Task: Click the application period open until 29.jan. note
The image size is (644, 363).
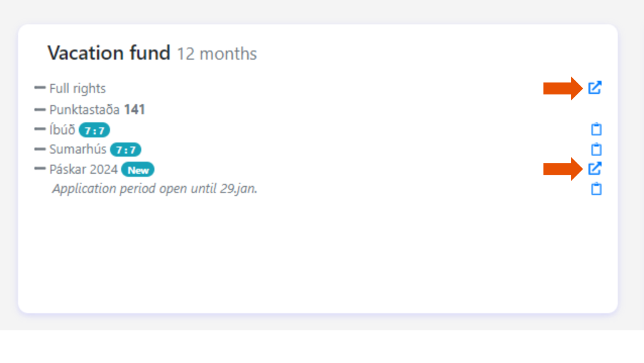Action: 155,189
